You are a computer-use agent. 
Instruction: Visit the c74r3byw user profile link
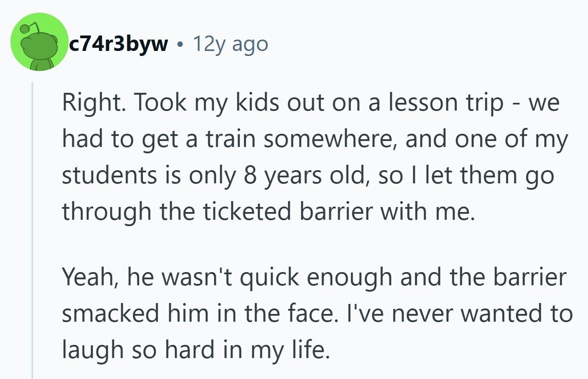118,44
